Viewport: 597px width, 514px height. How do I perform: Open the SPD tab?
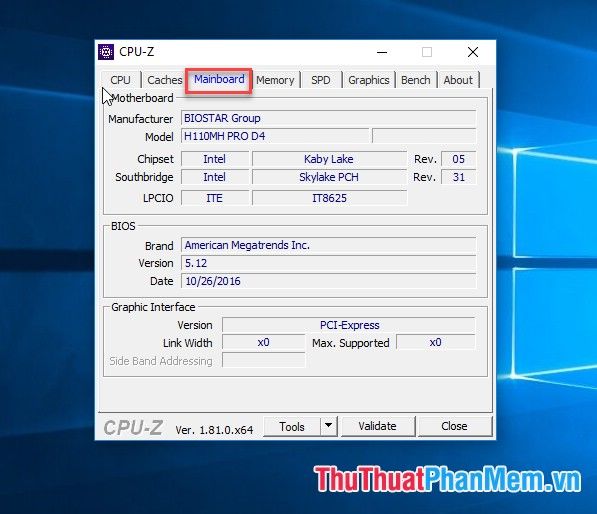pos(321,80)
